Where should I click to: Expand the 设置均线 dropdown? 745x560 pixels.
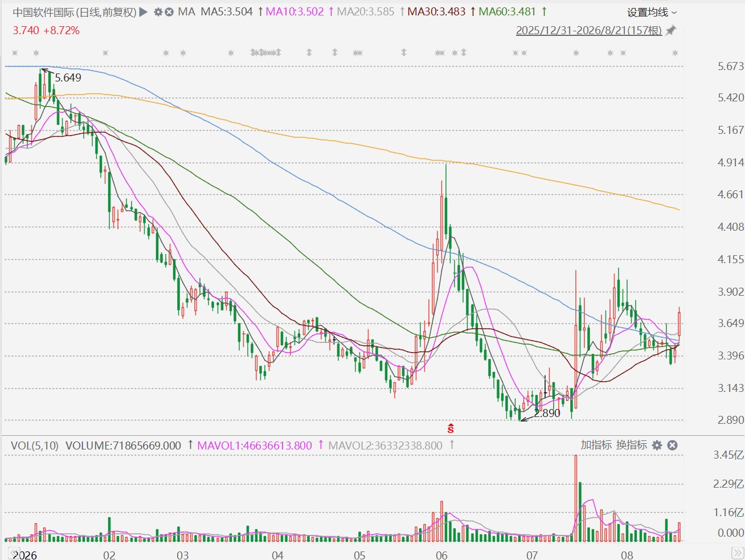pyautogui.click(x=652, y=12)
